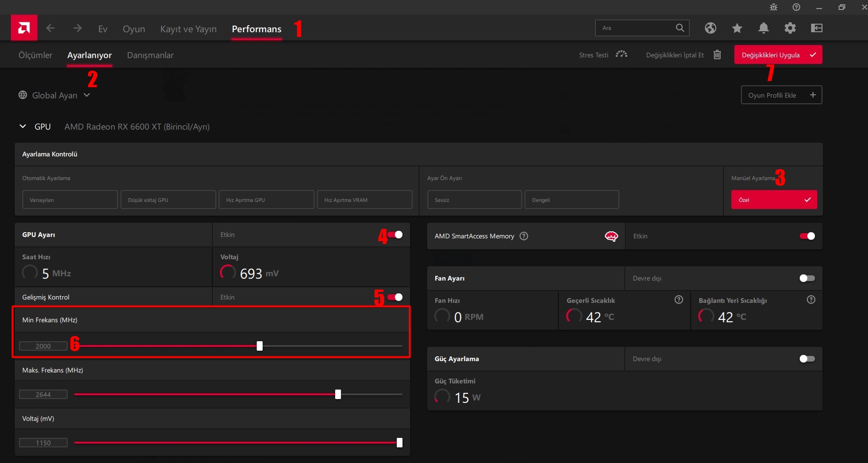Click Oyun Profili Ekle button
The width and height of the screenshot is (868, 463).
coord(781,95)
